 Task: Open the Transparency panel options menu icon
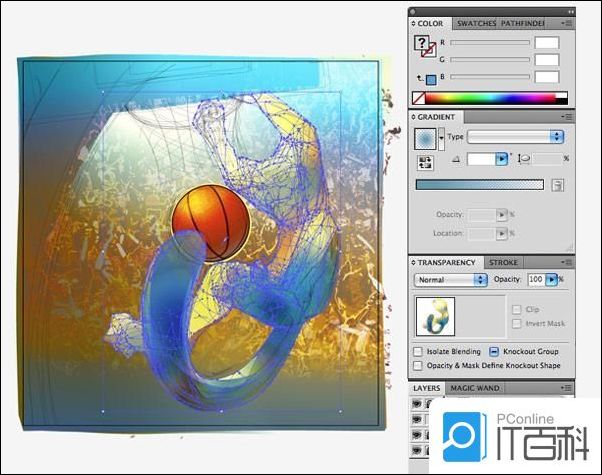coord(567,262)
